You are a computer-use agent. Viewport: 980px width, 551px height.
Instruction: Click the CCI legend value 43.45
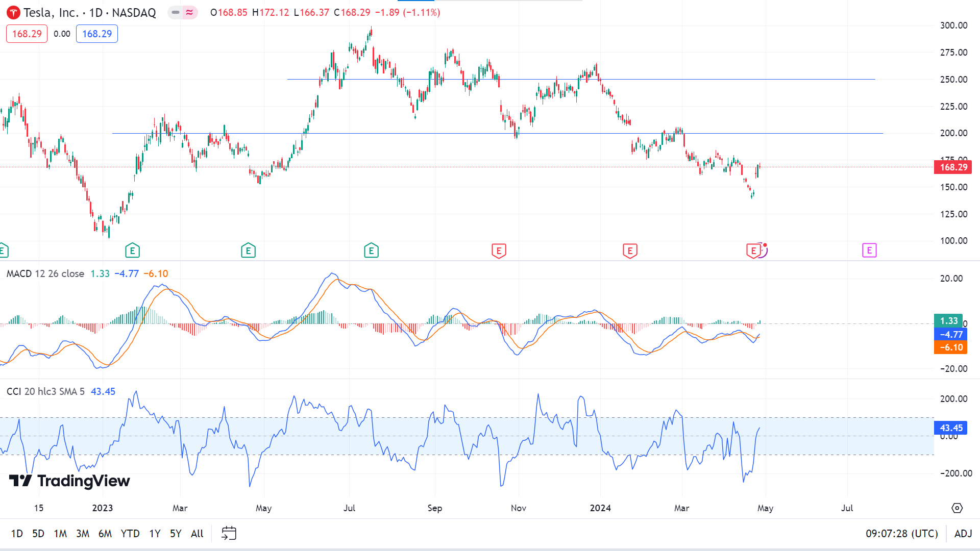(103, 391)
